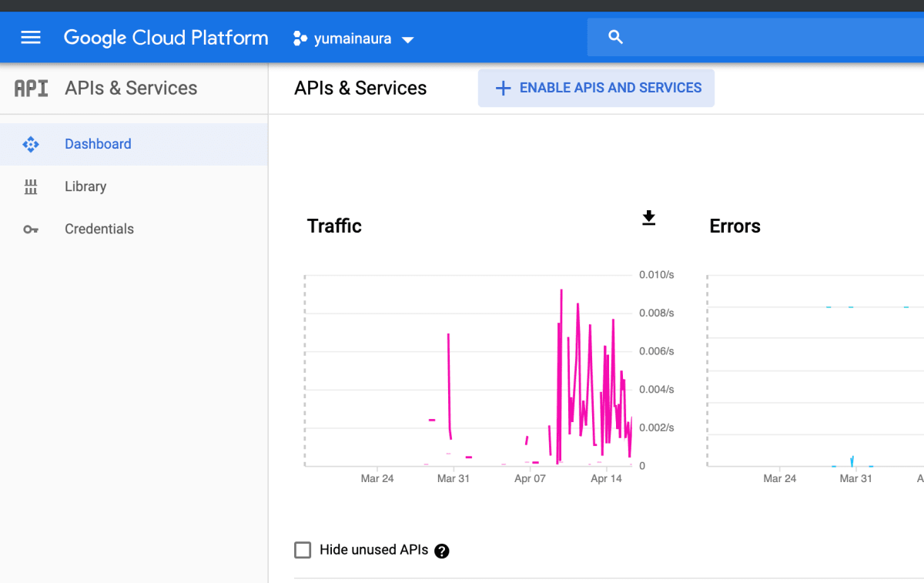Click the 0.010/s axis label
Viewport: 924px width, 583px height.
tap(657, 275)
